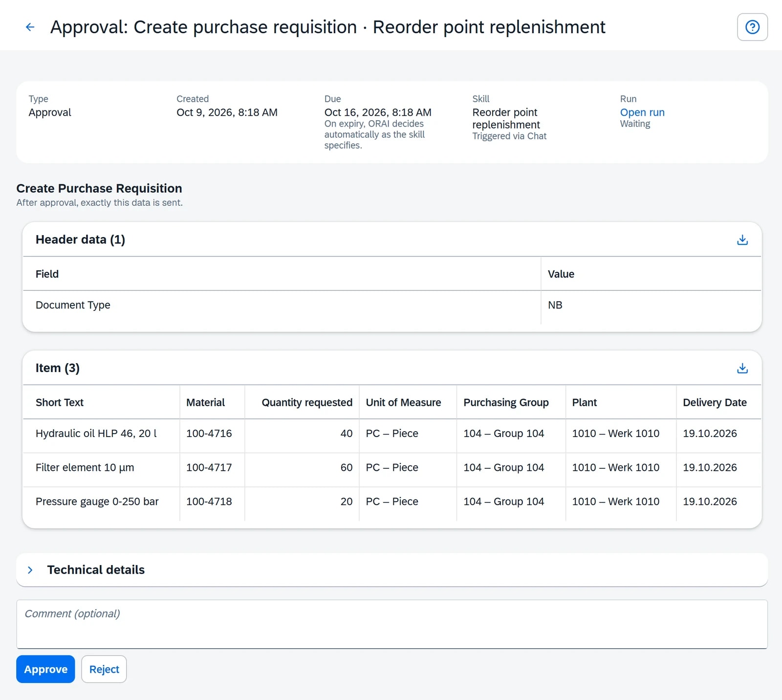Click the Item (3) title
This screenshot has height=700, width=782.
click(58, 368)
